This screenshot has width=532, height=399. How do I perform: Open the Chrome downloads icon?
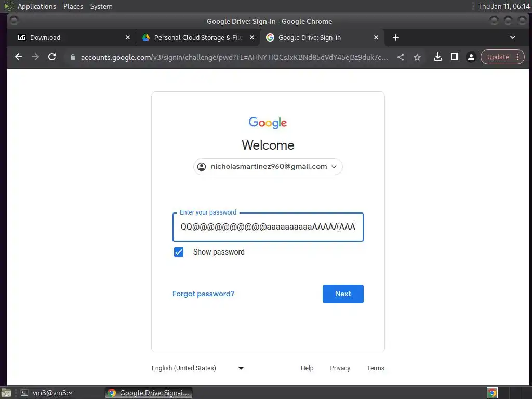pos(438,57)
